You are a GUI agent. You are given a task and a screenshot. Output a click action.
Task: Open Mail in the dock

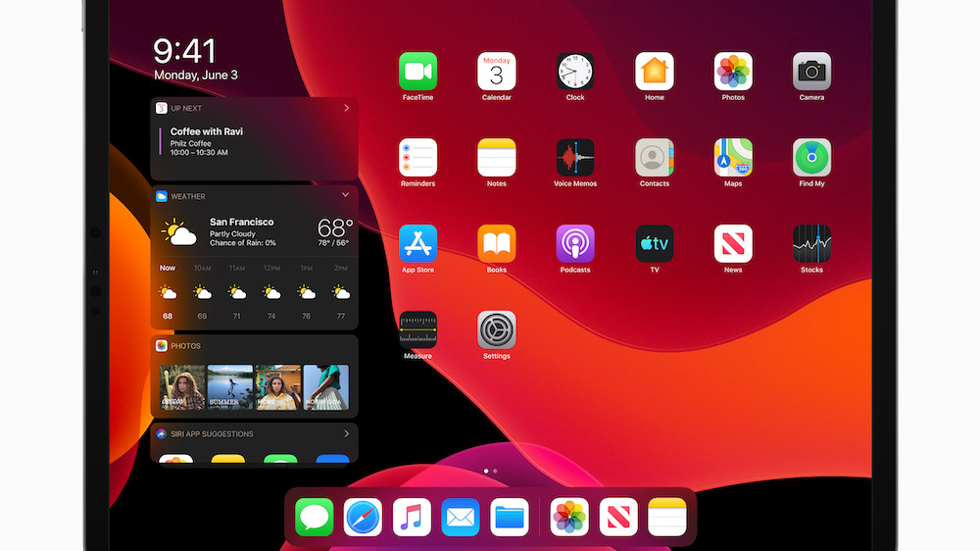(x=460, y=518)
